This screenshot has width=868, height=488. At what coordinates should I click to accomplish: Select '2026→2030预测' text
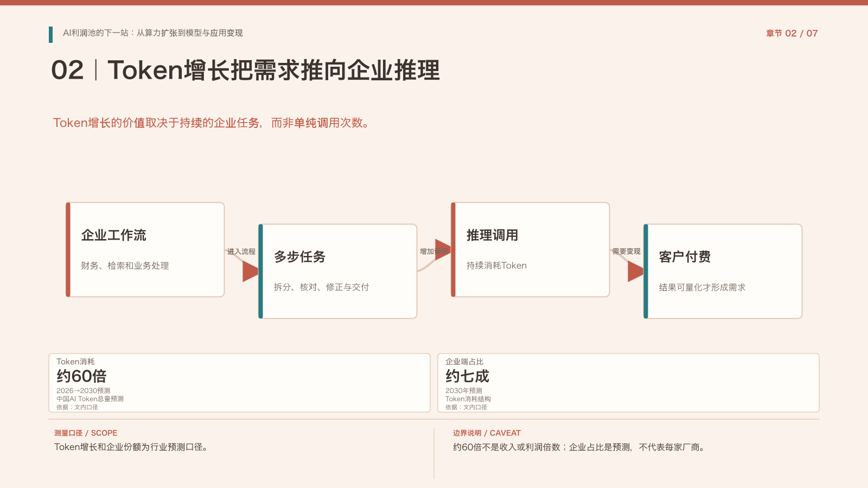83,390
